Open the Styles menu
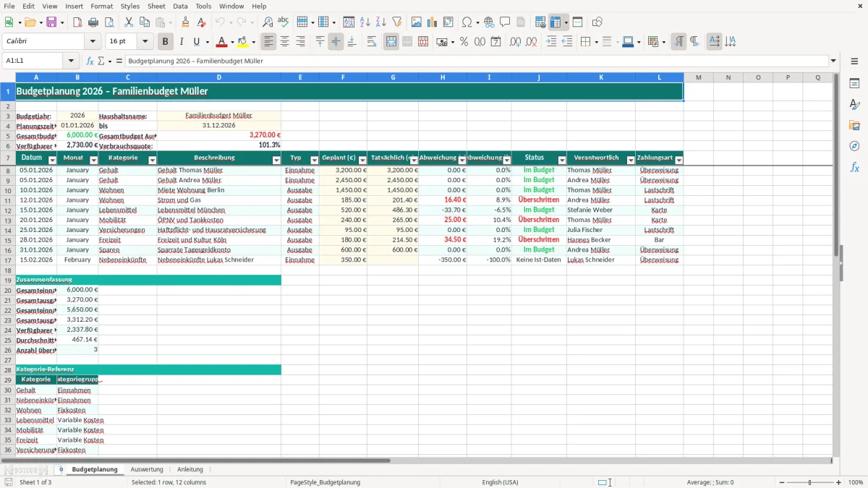The image size is (868, 488). (130, 6)
